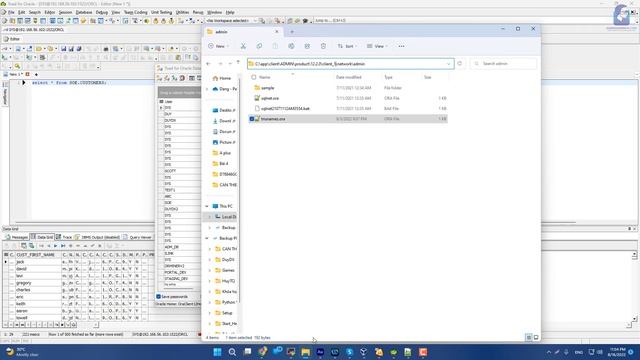
Task: Click the Toad save file icon in editor toolbar
Action: point(63,49)
